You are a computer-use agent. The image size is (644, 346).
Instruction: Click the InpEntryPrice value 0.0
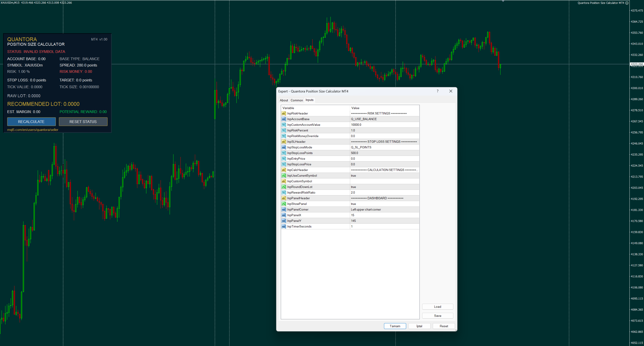pyautogui.click(x=384, y=159)
